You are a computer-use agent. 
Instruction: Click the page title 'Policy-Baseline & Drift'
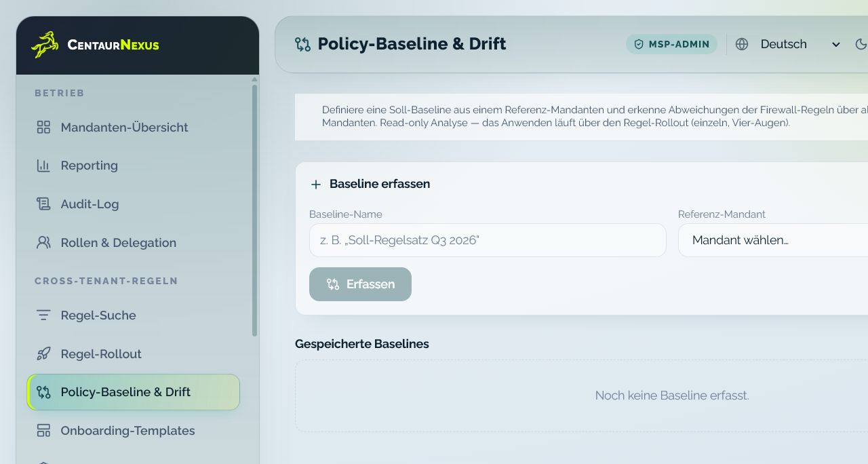[412, 44]
